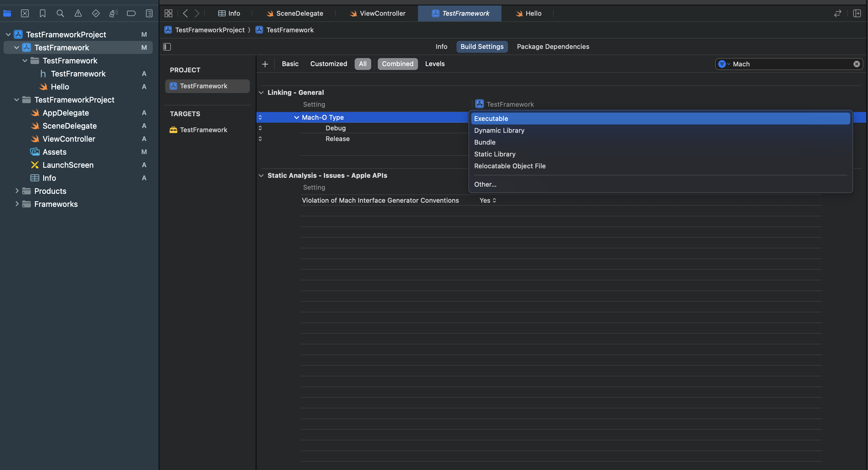
Task: Open SceneDelegate in the navigator
Action: [x=70, y=126]
